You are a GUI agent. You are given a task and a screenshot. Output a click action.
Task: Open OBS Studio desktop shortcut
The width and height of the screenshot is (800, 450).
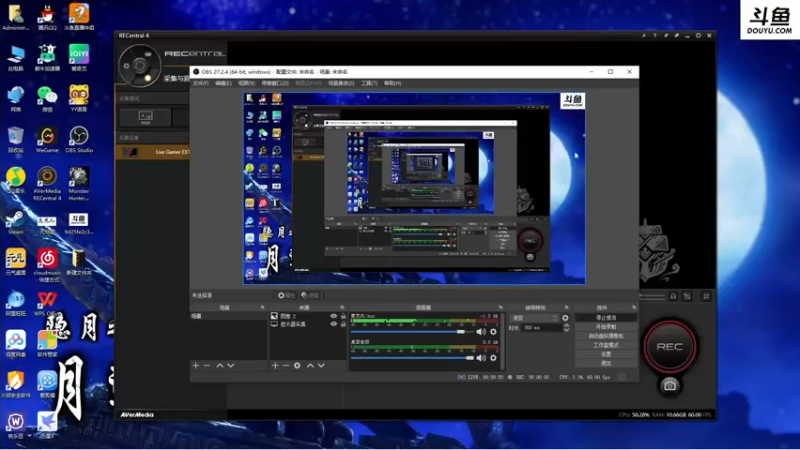(x=79, y=139)
